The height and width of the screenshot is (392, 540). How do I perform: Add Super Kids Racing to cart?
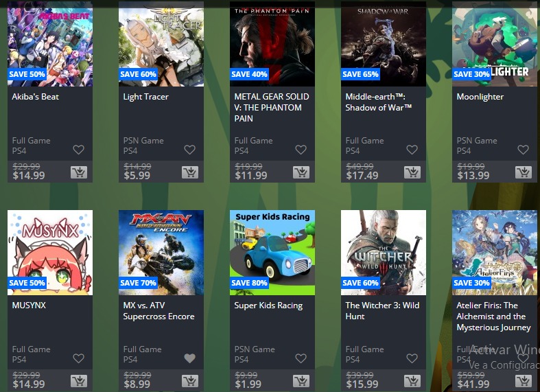301,380
